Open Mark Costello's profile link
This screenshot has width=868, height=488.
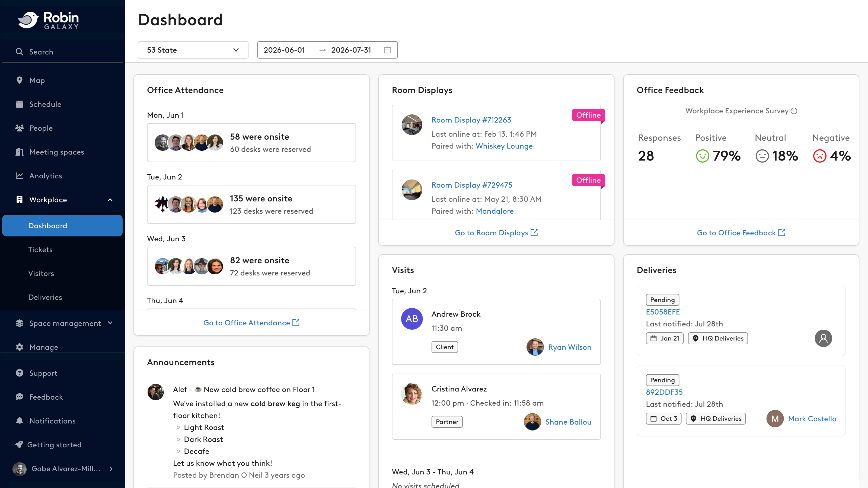(812, 419)
